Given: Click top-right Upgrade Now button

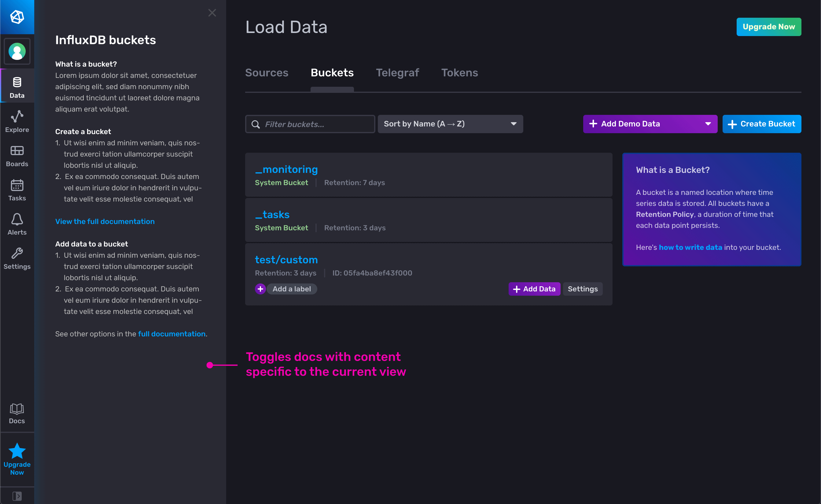Looking at the screenshot, I should click(769, 27).
